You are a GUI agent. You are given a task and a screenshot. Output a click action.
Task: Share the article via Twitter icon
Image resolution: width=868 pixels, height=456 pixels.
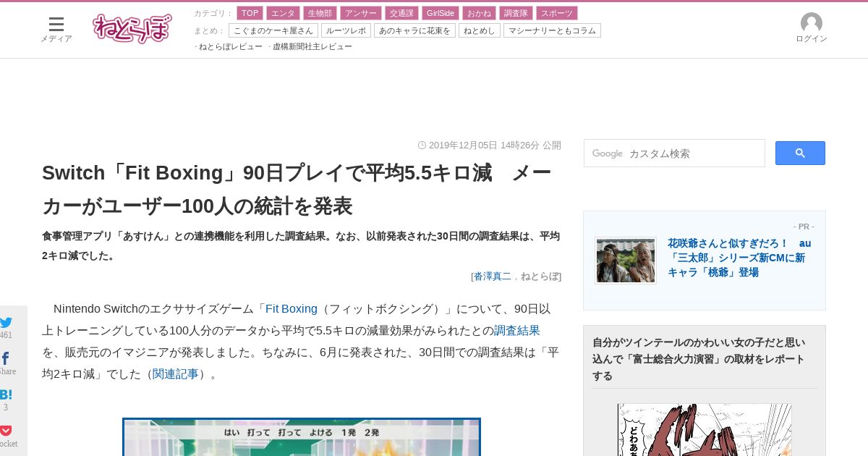pyautogui.click(x=7, y=323)
